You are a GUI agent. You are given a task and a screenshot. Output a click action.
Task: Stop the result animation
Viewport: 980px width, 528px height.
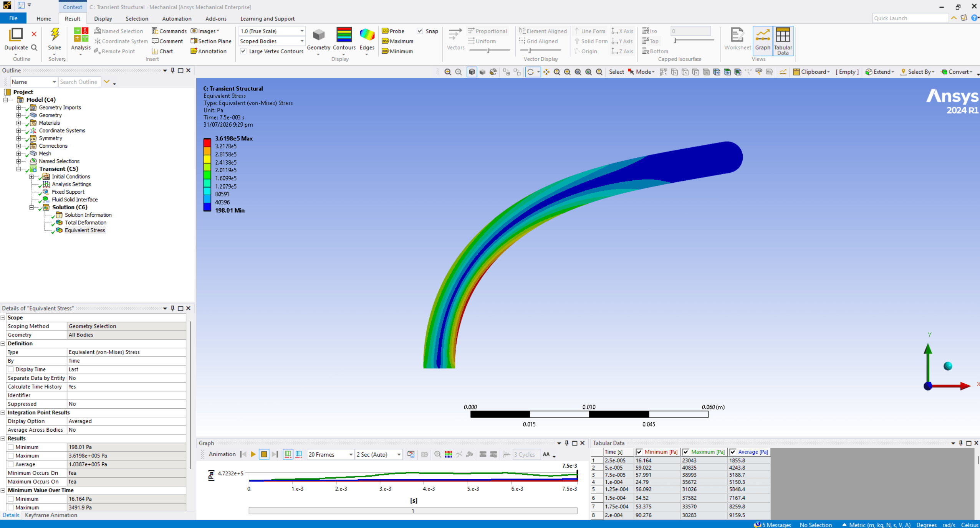coord(264,454)
